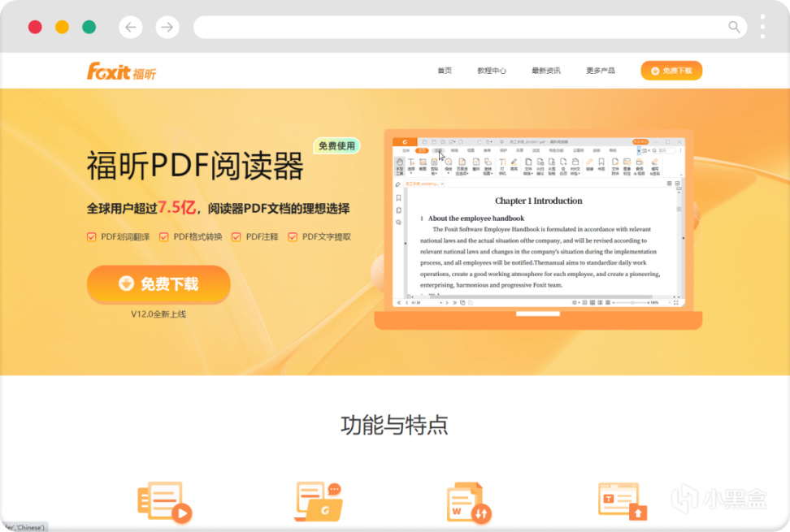The image size is (790, 532).
Task: Close the 员工手册 document tab
Action: click(442, 184)
